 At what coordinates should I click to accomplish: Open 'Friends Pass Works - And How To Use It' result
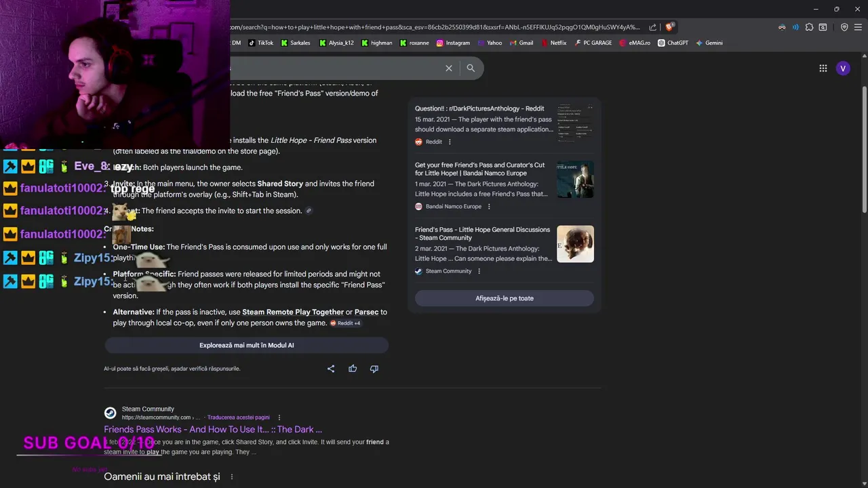click(213, 429)
